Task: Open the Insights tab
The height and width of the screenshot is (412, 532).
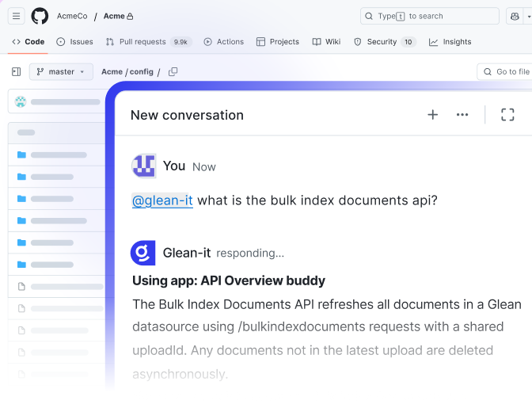Action: point(450,42)
